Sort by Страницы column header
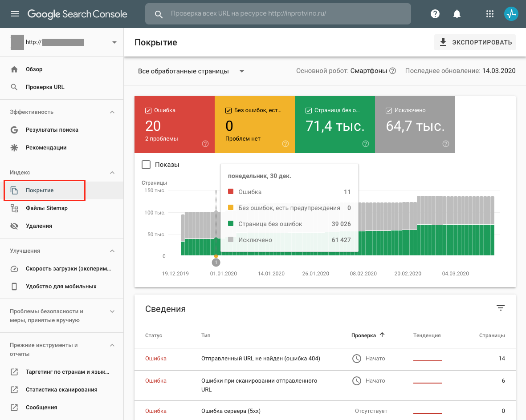The height and width of the screenshot is (420, 526). pyautogui.click(x=492, y=335)
